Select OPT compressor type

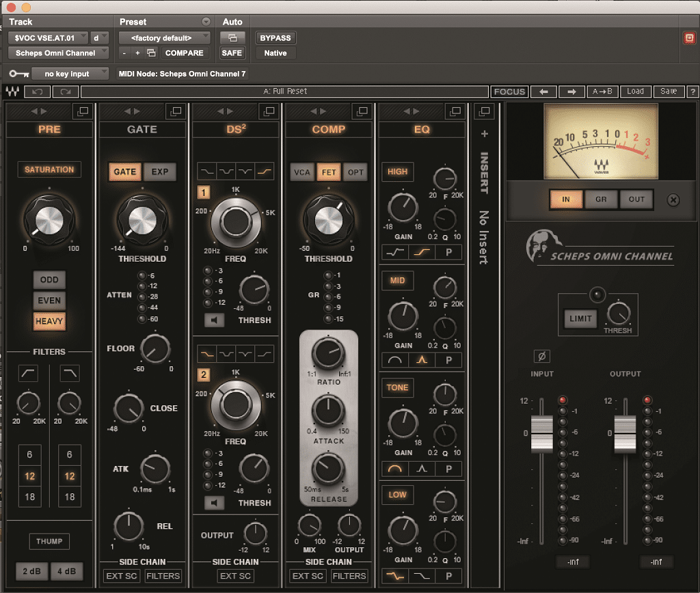click(355, 172)
